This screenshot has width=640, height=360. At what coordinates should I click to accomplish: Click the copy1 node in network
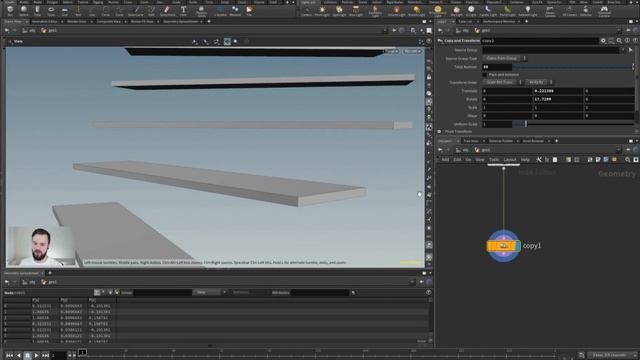[x=504, y=246]
